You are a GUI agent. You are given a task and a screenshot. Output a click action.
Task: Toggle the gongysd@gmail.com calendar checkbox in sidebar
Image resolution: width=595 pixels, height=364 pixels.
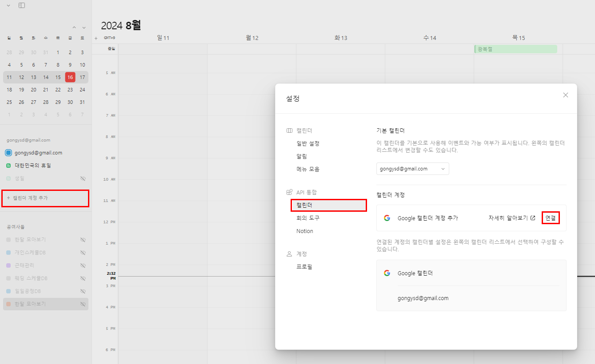(x=8, y=153)
